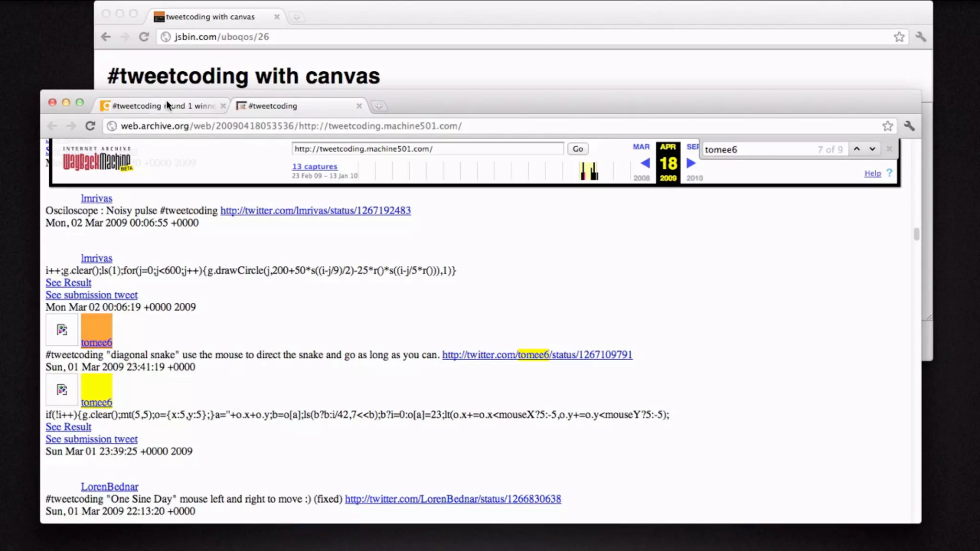Click the yellow tomee6 avatar swatch
980x551 pixels.
coord(96,386)
